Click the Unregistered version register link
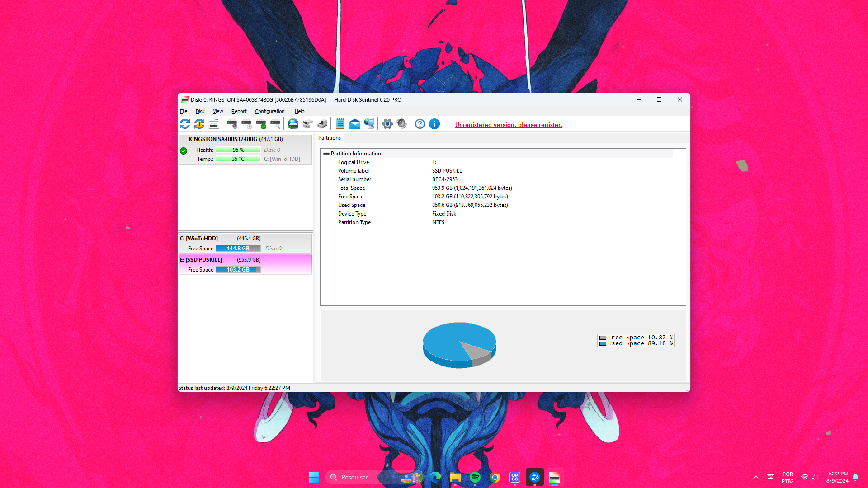This screenshot has width=868, height=488. tap(509, 125)
